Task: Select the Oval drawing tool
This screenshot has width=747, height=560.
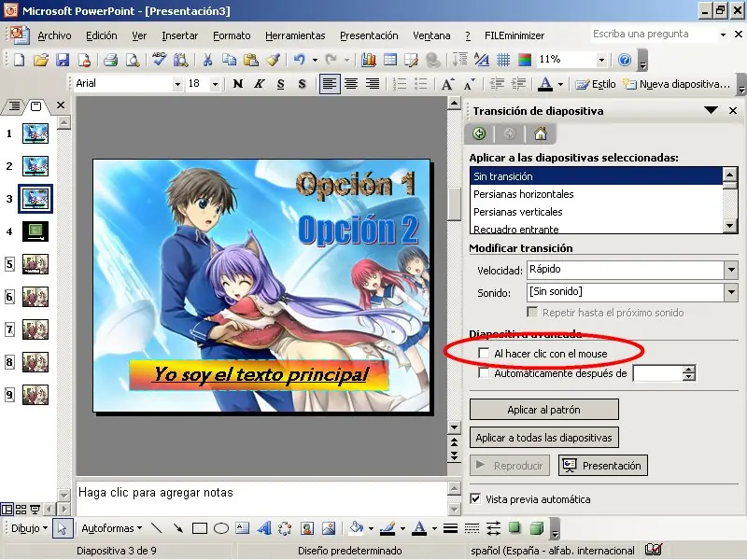Action: (x=221, y=528)
